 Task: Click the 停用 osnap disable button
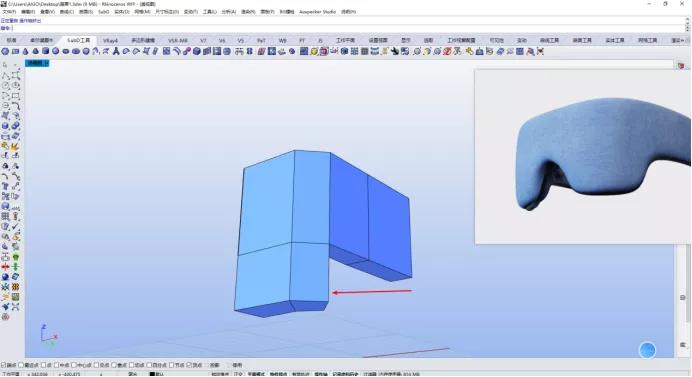(x=237, y=365)
